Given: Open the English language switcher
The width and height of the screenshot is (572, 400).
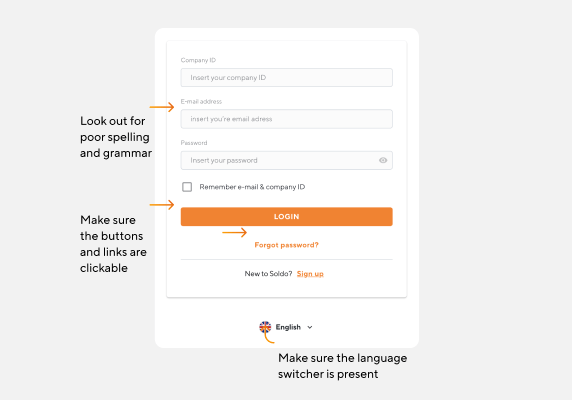Looking at the screenshot, I should point(286,327).
